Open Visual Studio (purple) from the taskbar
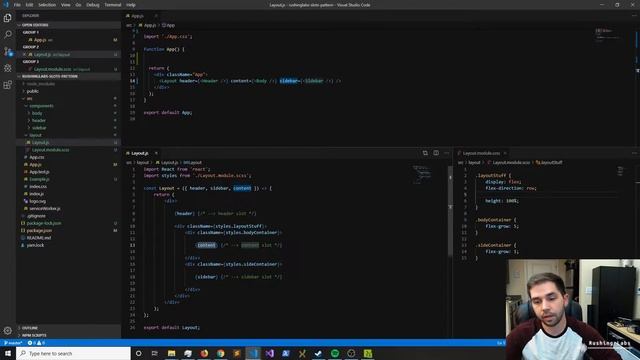Image resolution: width=640 pixels, height=360 pixels. pyautogui.click(x=269, y=353)
